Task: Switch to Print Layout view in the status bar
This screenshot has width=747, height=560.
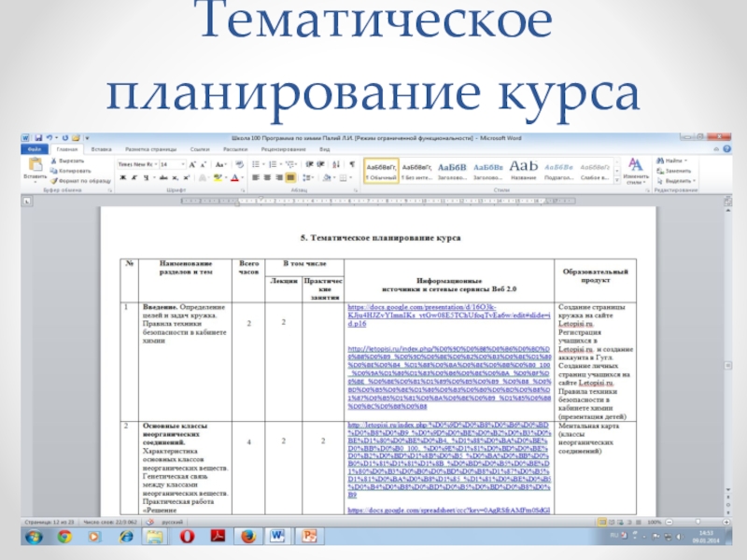Action: tap(602, 523)
